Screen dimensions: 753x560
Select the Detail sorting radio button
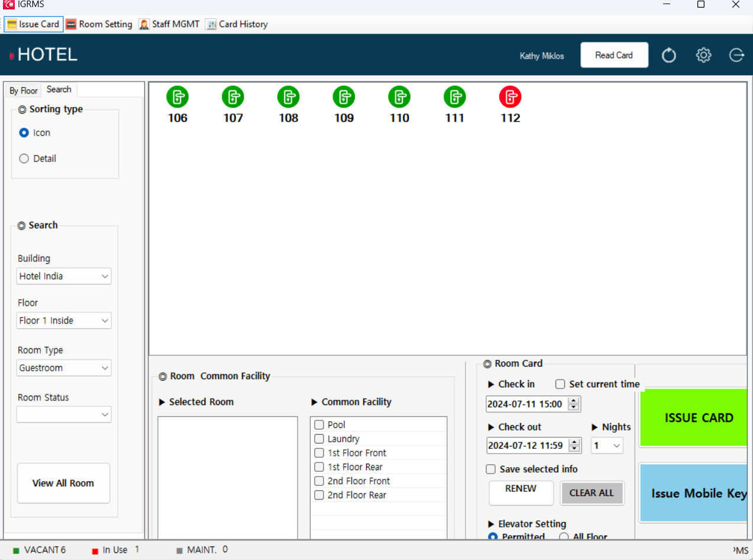[x=24, y=158]
